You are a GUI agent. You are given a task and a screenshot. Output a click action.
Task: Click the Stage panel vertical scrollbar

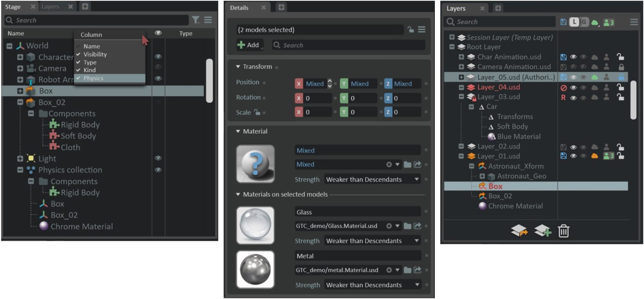(210, 81)
